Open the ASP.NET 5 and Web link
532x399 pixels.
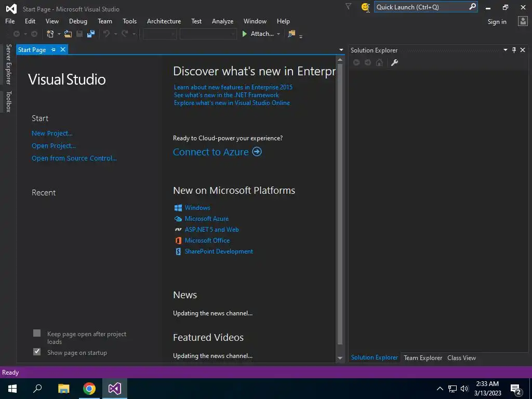(211, 229)
